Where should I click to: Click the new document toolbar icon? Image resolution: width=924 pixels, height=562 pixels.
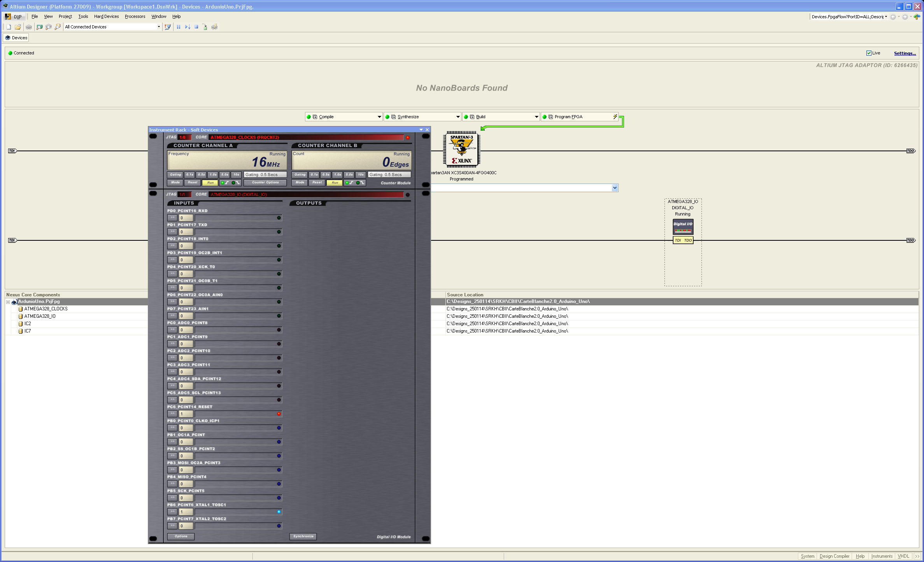tap(9, 27)
